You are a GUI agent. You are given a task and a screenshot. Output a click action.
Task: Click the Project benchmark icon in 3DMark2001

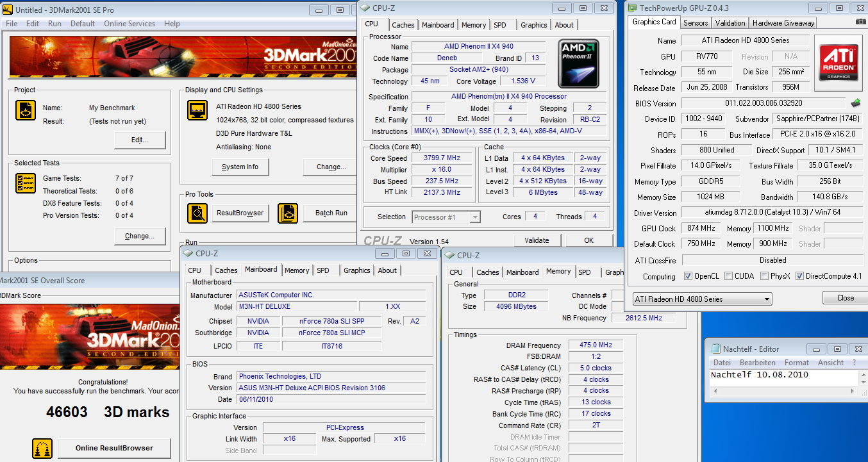26,110
